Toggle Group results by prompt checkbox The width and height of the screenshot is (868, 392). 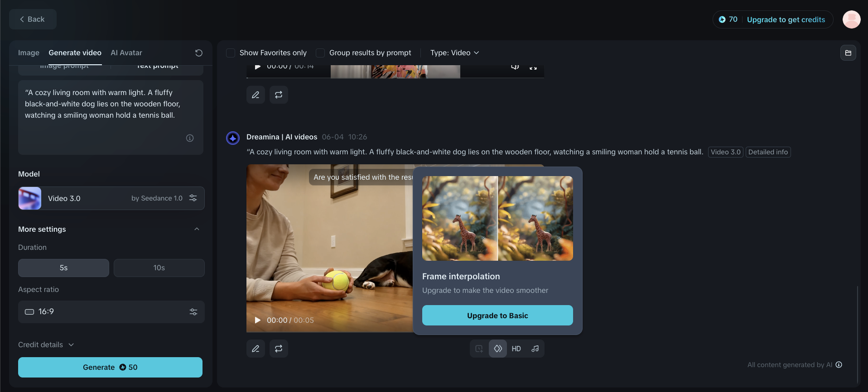coord(320,53)
